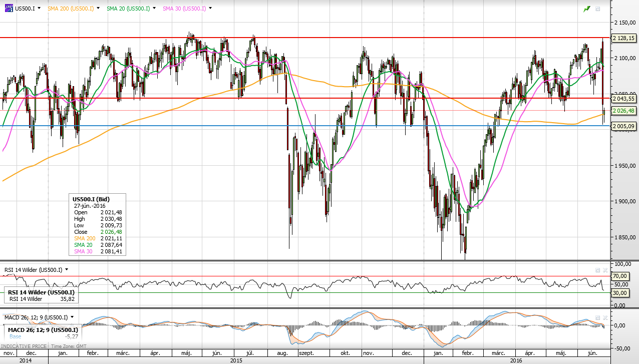Image resolution: width=639 pixels, height=364 pixels.
Task: Click the 70,00 RSI overbought label
Action: pyautogui.click(x=620, y=276)
